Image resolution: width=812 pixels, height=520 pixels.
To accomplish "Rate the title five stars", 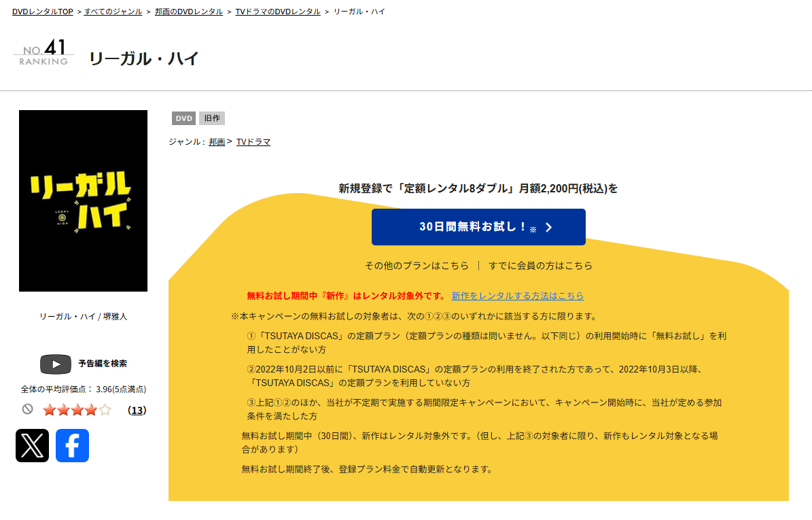I will [105, 410].
